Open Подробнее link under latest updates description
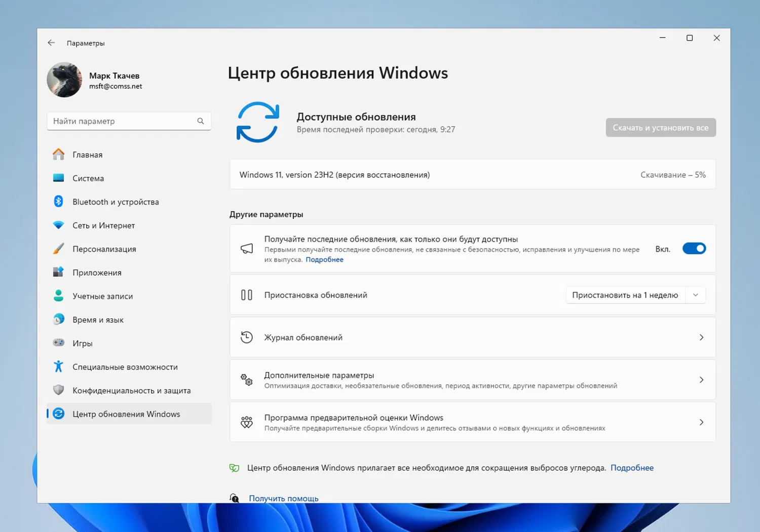The width and height of the screenshot is (760, 532). click(324, 259)
